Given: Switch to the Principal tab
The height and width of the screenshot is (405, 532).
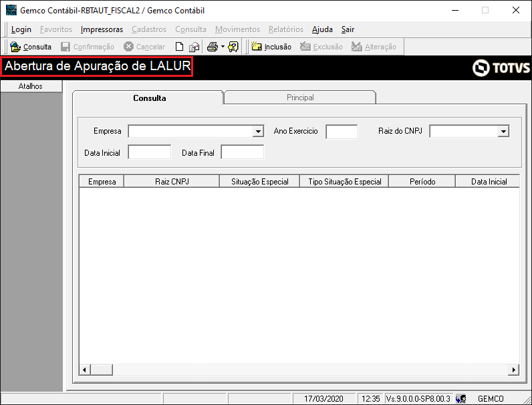Looking at the screenshot, I should coord(300,98).
